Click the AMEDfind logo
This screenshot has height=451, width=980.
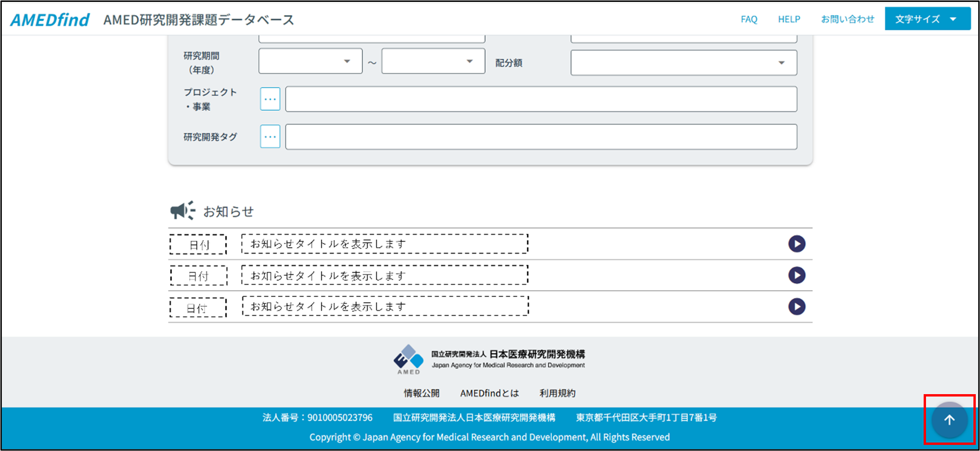tap(50, 20)
